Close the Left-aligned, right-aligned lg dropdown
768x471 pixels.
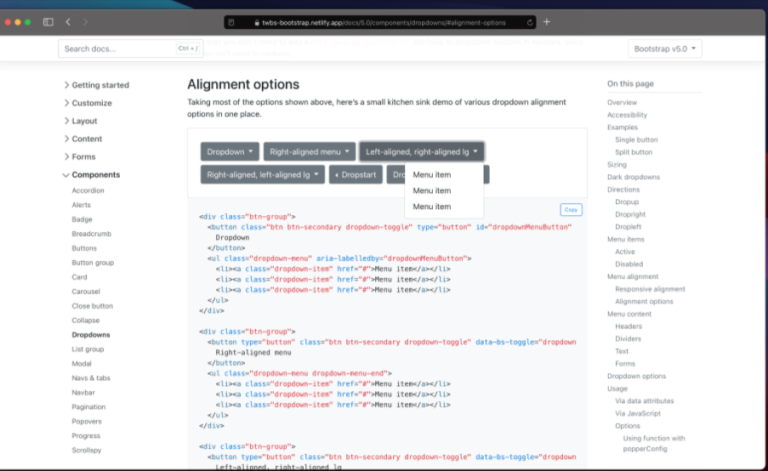pyautogui.click(x=421, y=152)
